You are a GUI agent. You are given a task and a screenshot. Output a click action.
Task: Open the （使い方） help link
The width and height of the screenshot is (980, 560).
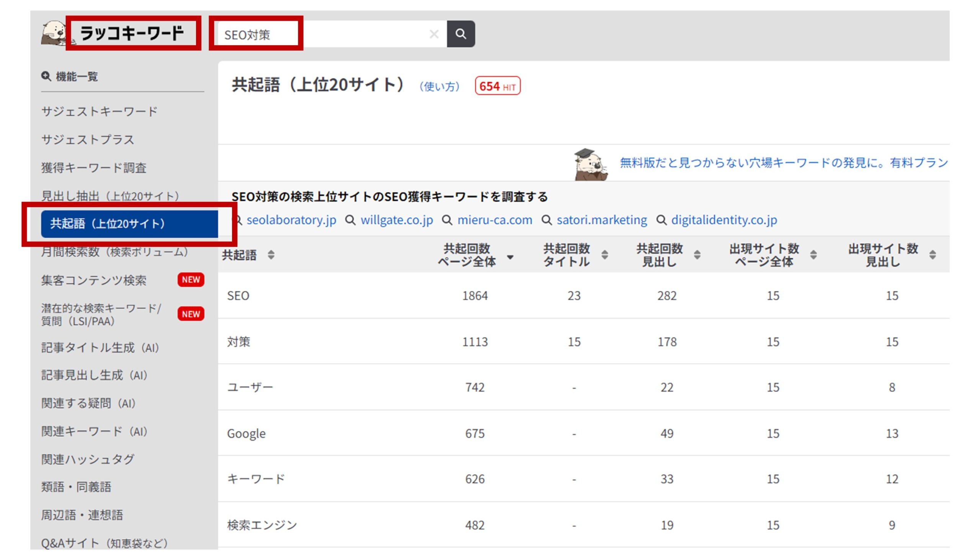(x=439, y=87)
